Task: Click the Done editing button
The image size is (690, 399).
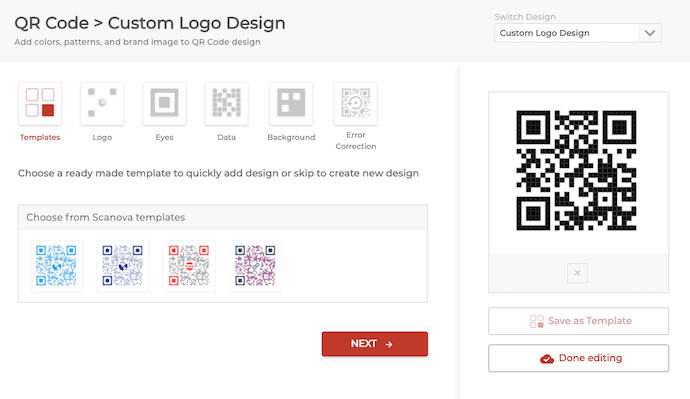Action: click(578, 358)
